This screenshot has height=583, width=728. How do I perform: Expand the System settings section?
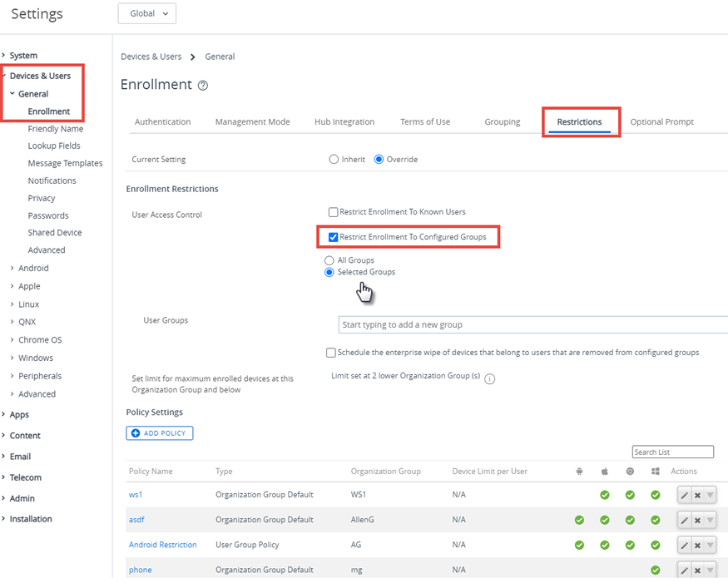3,55
